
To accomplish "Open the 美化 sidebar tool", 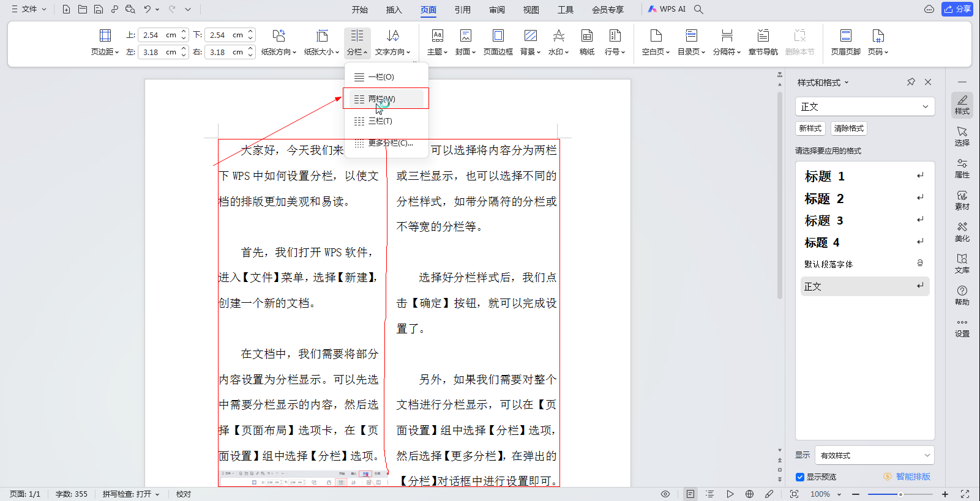I will pyautogui.click(x=962, y=232).
